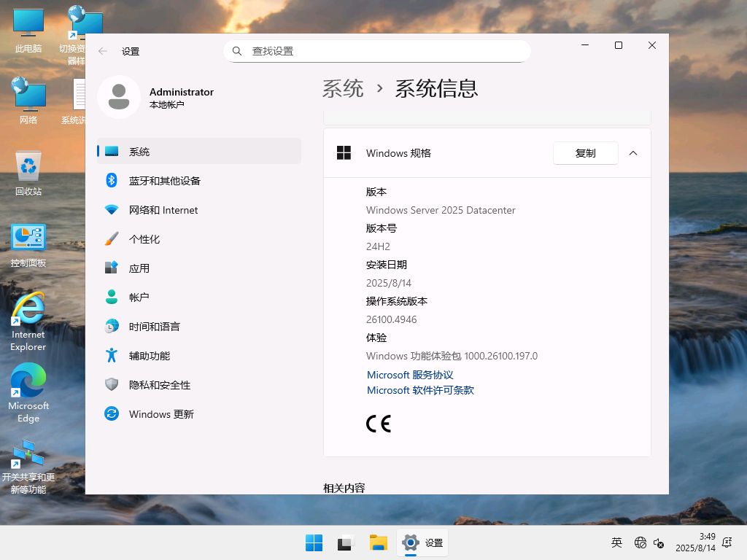The width and height of the screenshot is (747, 560).
Task: Select the install date 2025/8/14 in Windows 规格
Action: coord(388,283)
